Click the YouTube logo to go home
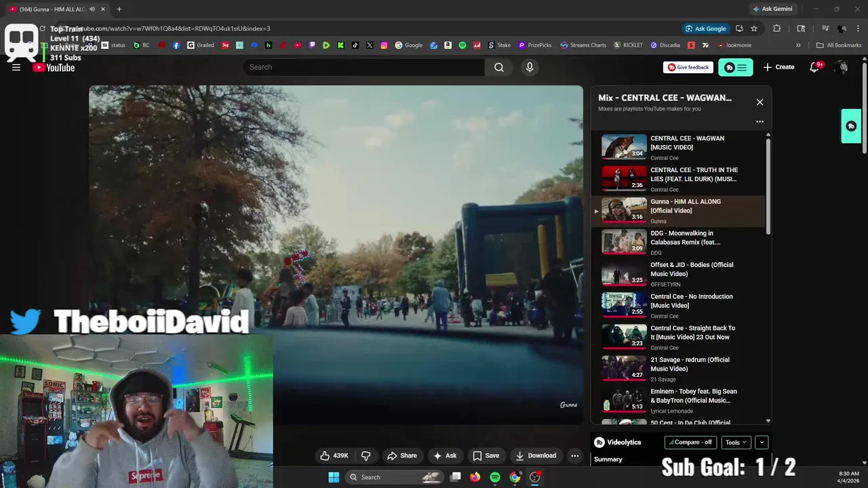The width and height of the screenshot is (868, 488). [54, 67]
